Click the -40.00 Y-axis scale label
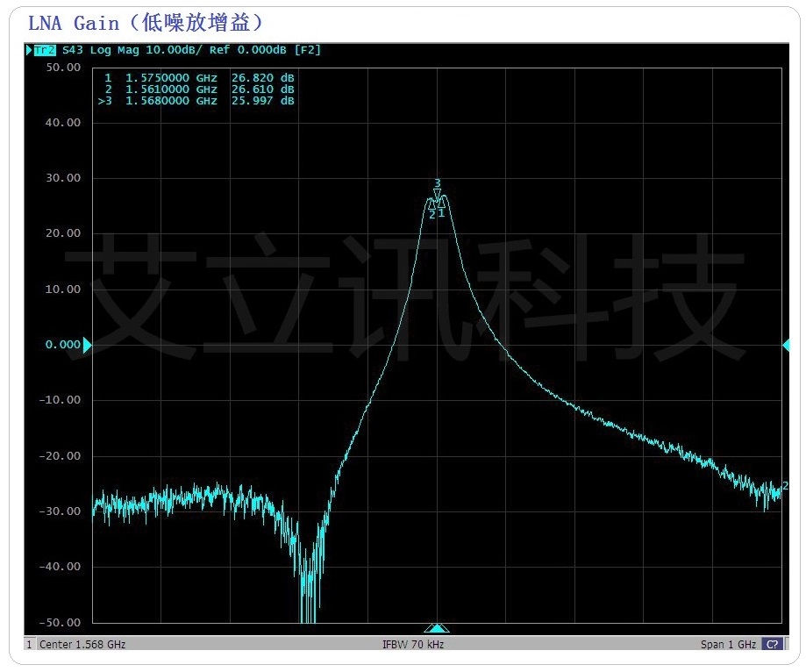This screenshot has width=806, height=672. (x=61, y=567)
